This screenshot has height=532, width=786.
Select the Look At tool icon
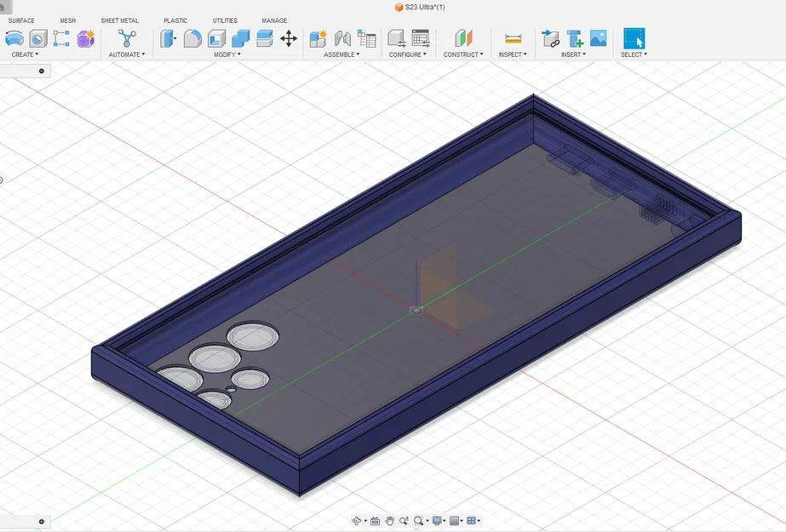[x=375, y=521]
